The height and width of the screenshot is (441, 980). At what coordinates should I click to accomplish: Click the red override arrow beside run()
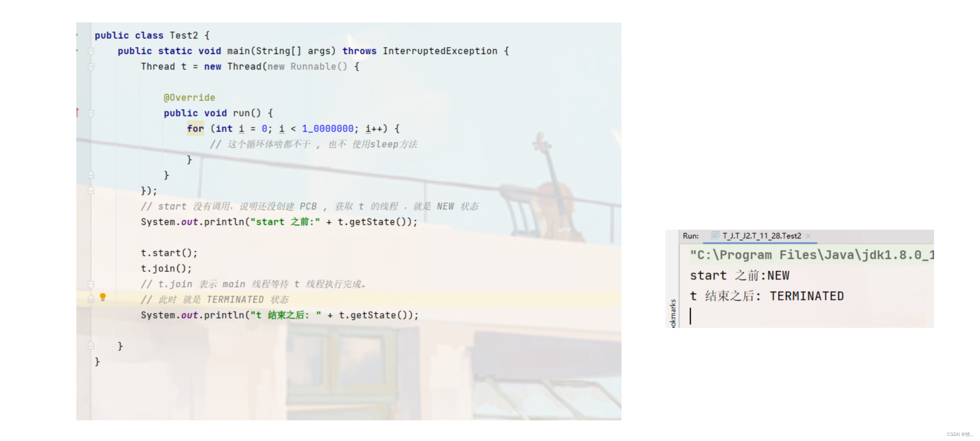pos(78,112)
